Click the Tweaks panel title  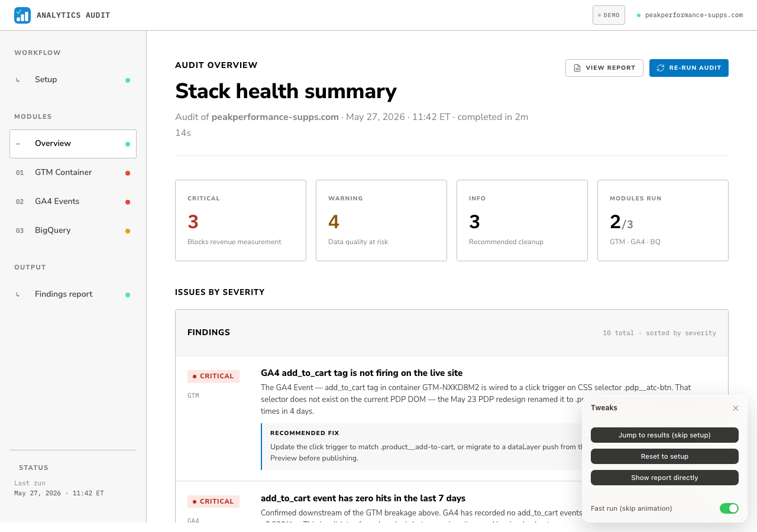pyautogui.click(x=604, y=408)
